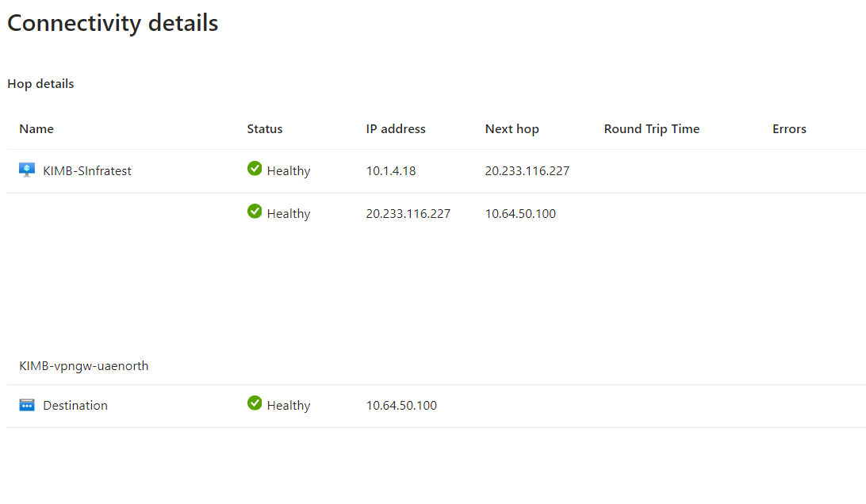Click the Hop details section label
The width and height of the screenshot is (866, 504).
[x=40, y=83]
